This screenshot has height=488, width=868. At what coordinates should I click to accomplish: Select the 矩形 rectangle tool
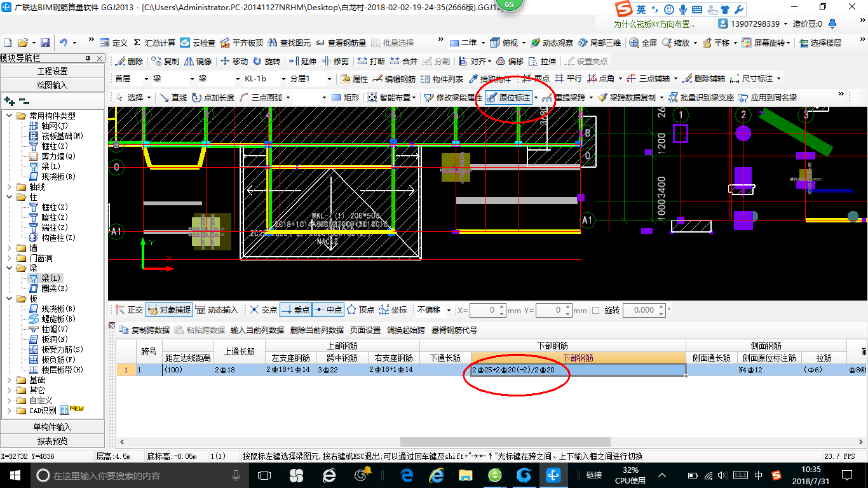pos(346,97)
